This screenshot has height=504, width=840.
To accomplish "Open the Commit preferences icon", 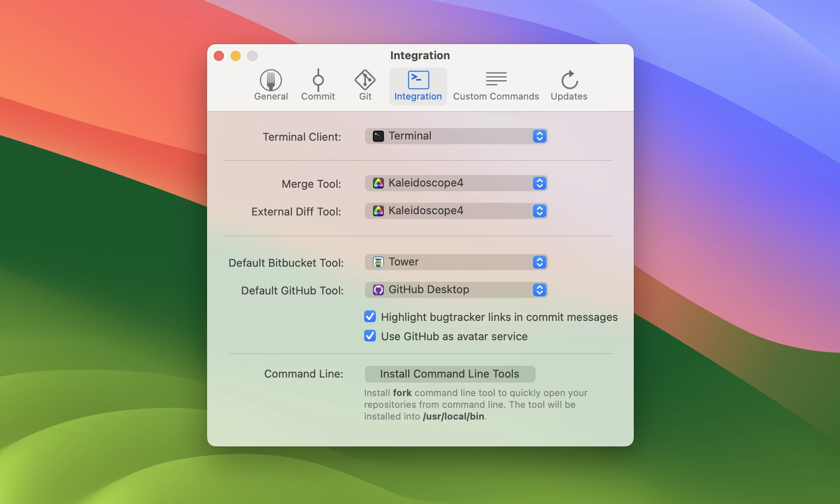I will point(318,80).
